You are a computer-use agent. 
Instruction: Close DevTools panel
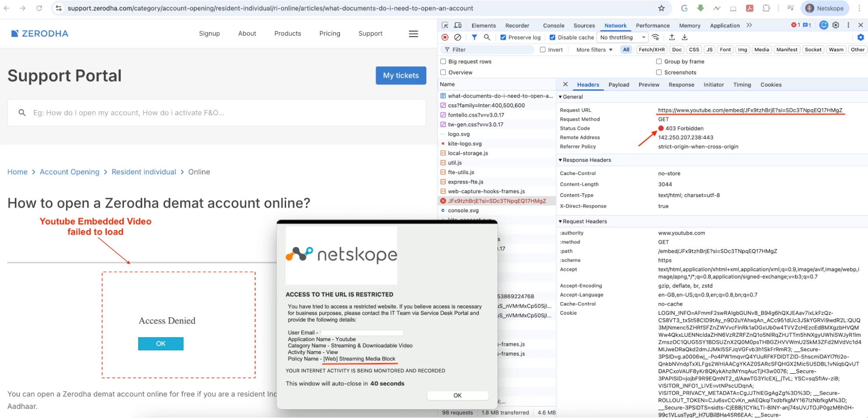tap(861, 25)
